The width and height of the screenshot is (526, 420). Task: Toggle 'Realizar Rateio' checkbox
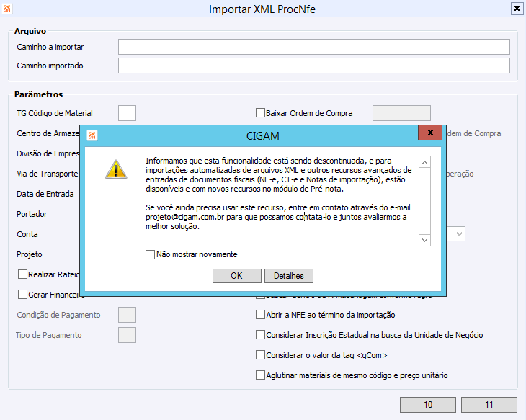(22, 274)
